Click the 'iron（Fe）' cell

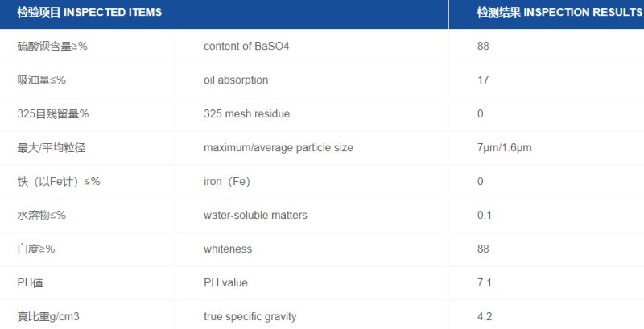[x=227, y=182]
